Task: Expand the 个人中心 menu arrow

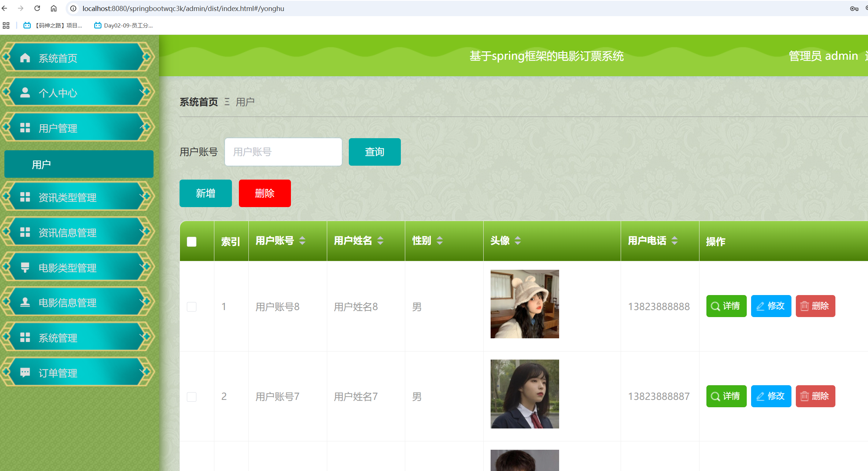Action: [x=143, y=92]
